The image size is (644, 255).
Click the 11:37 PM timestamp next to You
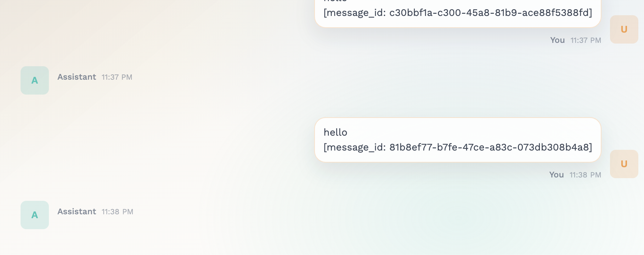point(586,40)
